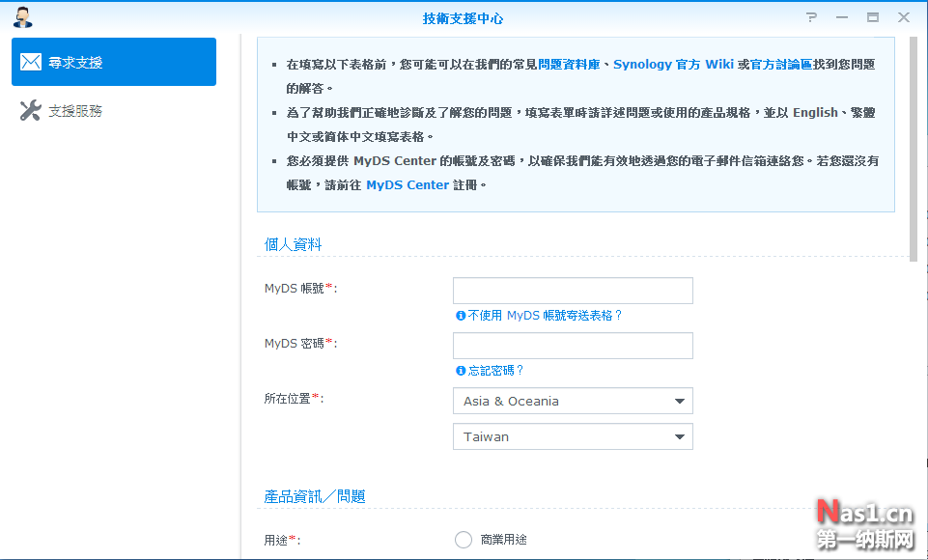Open the Asia & Oceania region dropdown
This screenshot has height=560, width=928.
click(x=573, y=401)
